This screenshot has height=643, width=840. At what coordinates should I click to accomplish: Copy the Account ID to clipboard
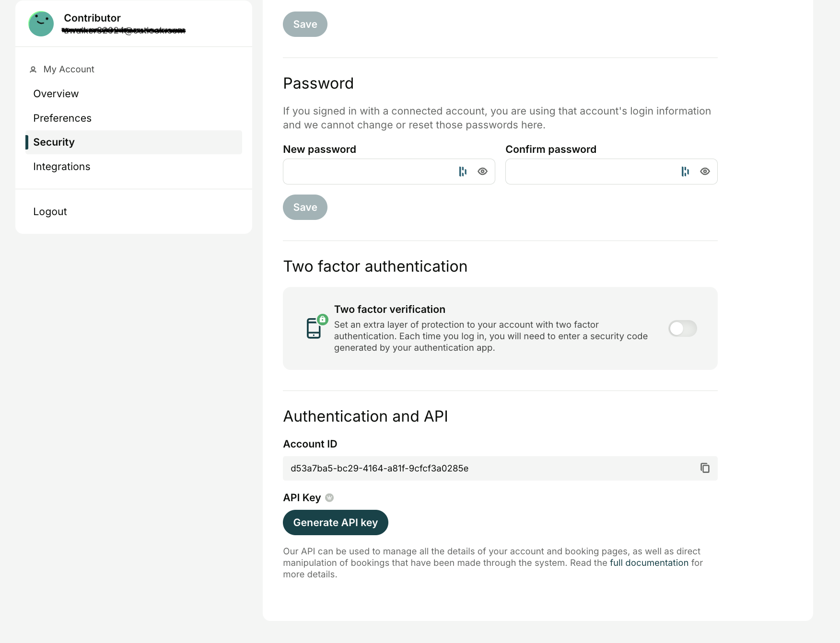pyautogui.click(x=705, y=468)
